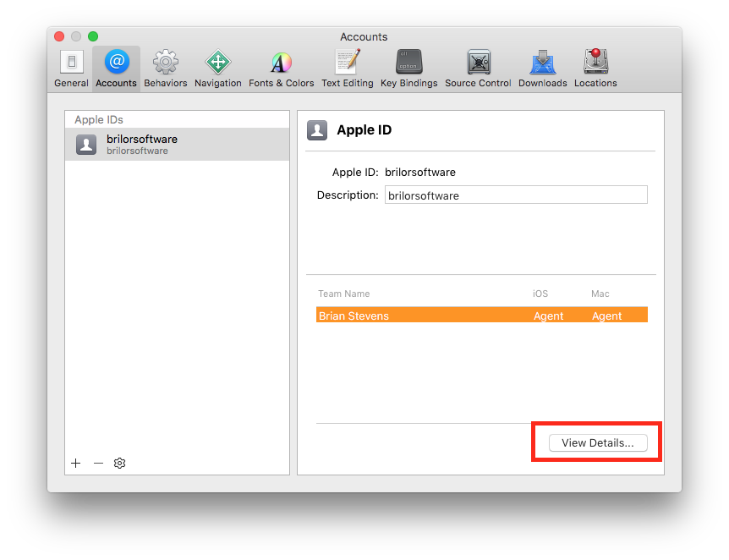
Task: Minimize the Accounts window
Action: (x=76, y=36)
